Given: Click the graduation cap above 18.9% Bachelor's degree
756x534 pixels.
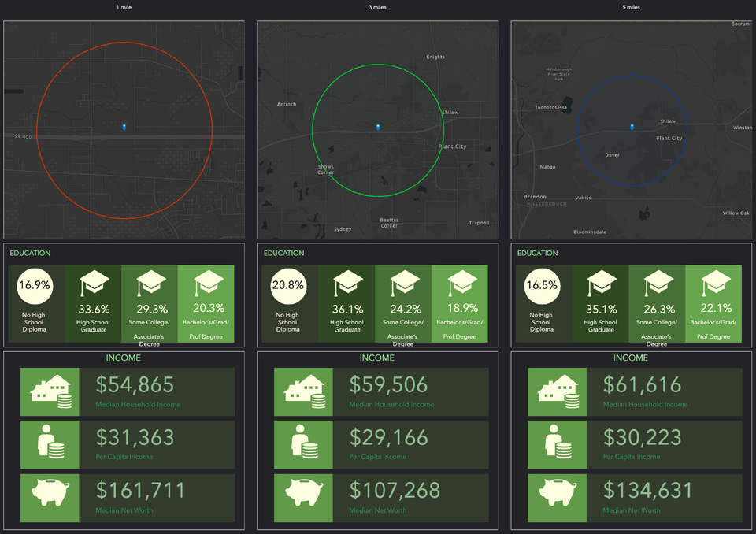Looking at the screenshot, I should coord(462,283).
